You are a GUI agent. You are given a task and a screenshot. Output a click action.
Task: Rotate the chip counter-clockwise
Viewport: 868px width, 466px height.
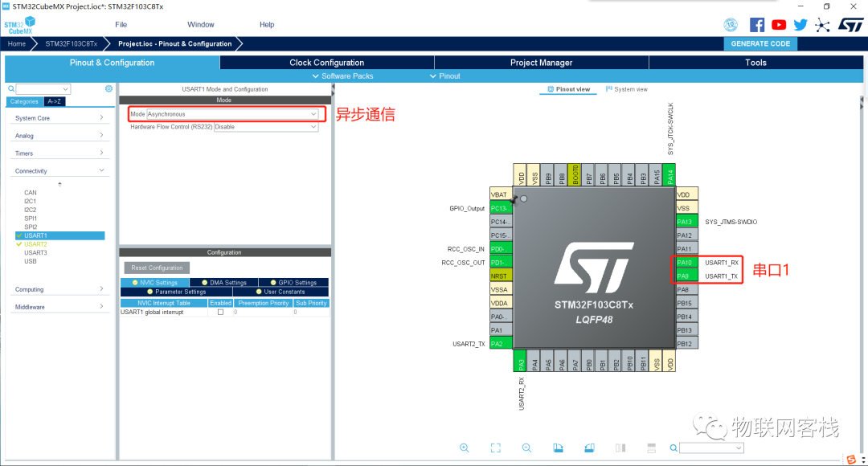click(x=590, y=448)
